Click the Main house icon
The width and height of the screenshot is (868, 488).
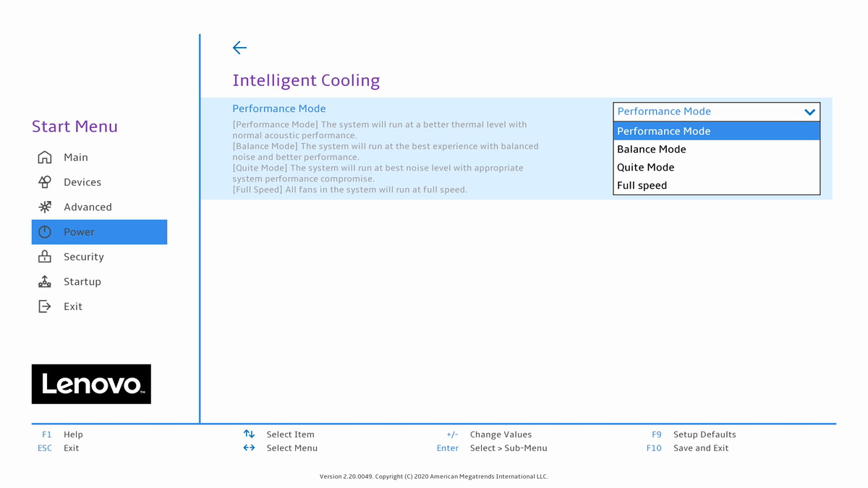pos(45,157)
